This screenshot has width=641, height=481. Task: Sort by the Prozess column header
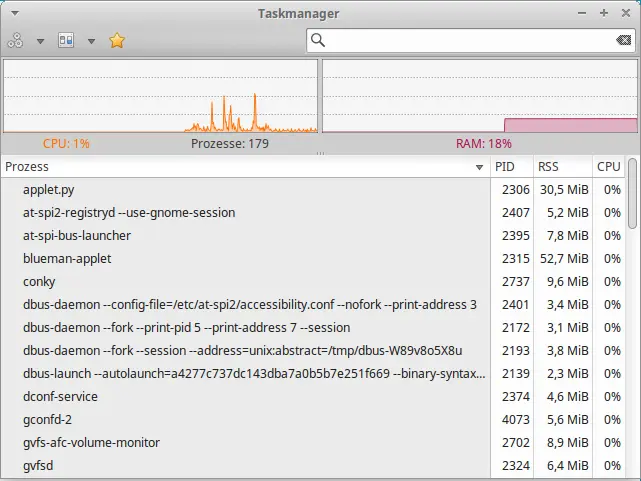[x=240, y=167]
